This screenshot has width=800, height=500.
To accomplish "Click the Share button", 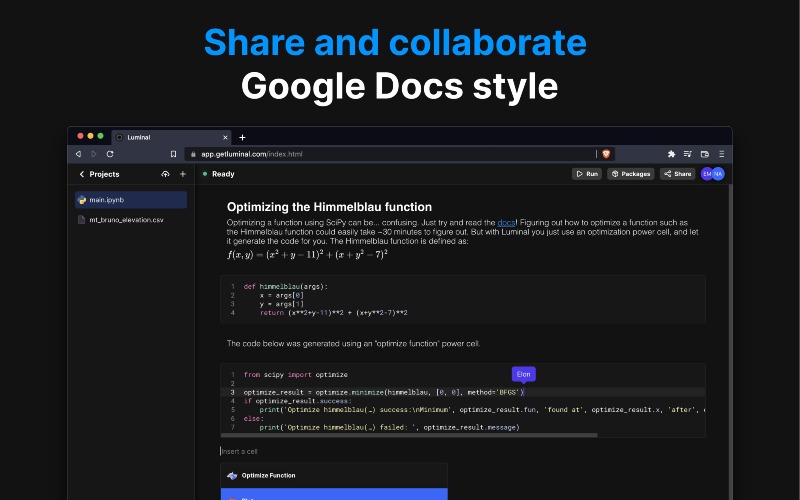I will click(678, 174).
